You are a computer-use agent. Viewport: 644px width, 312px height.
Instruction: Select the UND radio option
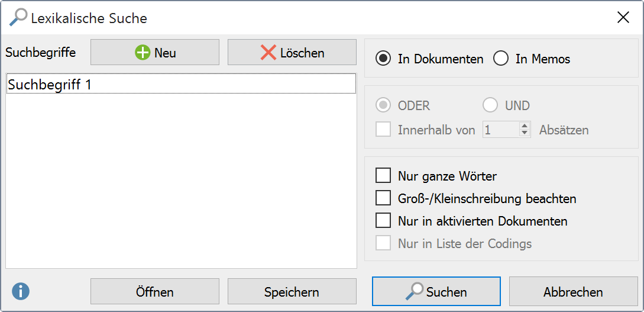click(490, 106)
